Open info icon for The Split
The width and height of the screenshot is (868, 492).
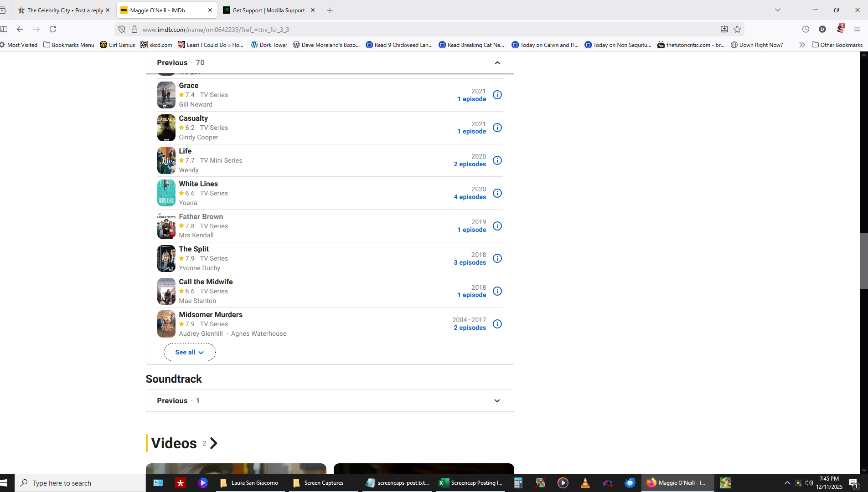tap(497, 258)
